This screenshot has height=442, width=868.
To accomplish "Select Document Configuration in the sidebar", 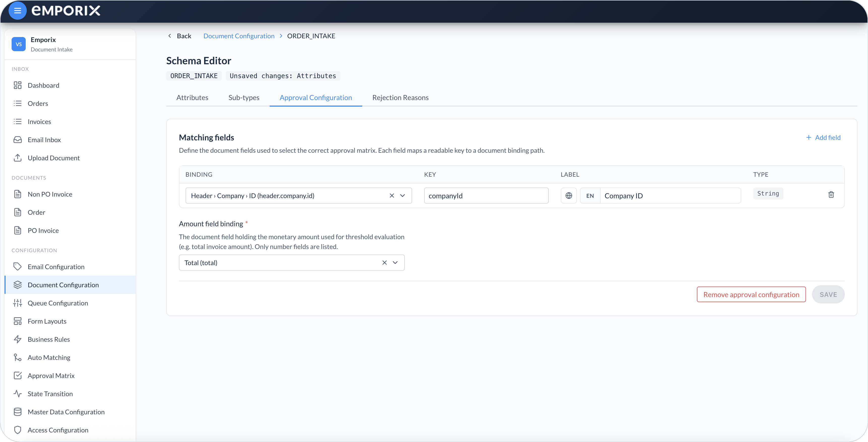I will point(70,285).
